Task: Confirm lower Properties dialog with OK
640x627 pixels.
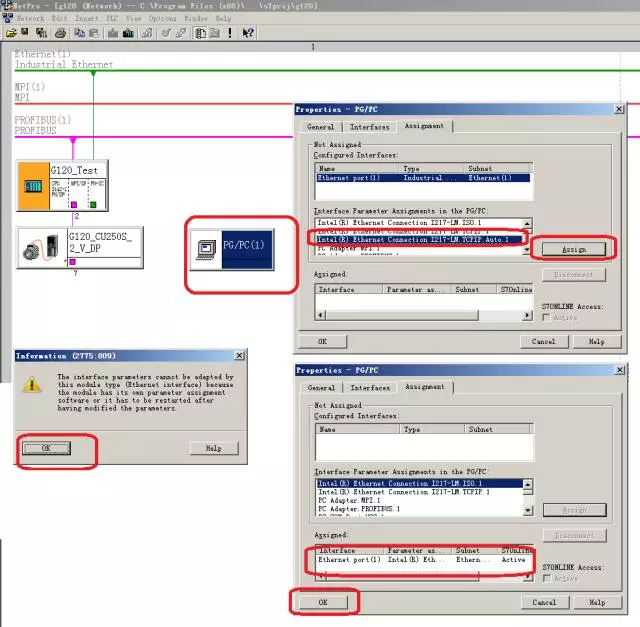Action: pos(322,602)
